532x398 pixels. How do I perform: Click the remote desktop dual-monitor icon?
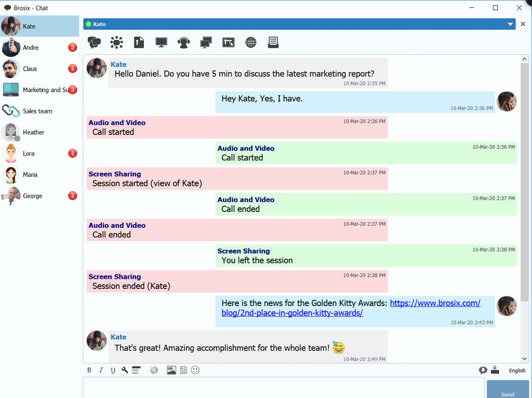pos(206,43)
